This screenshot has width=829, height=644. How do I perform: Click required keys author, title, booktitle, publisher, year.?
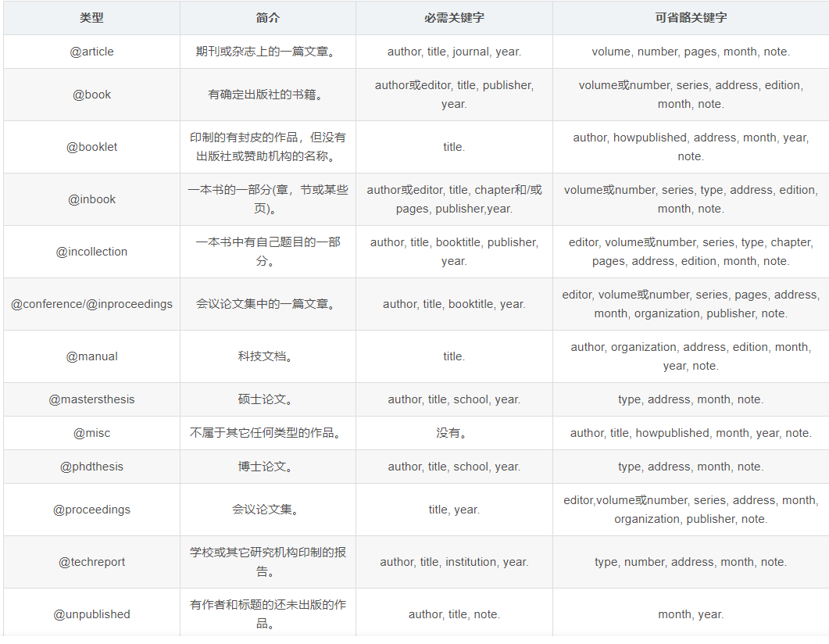click(454, 252)
